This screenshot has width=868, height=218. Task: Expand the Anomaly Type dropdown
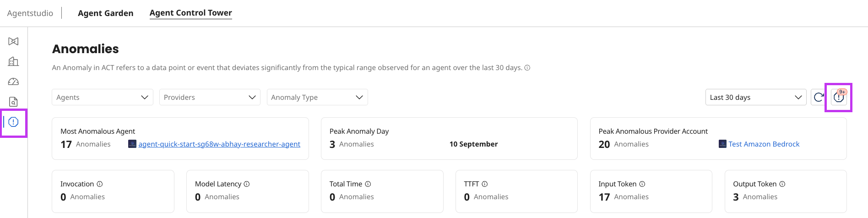(317, 97)
